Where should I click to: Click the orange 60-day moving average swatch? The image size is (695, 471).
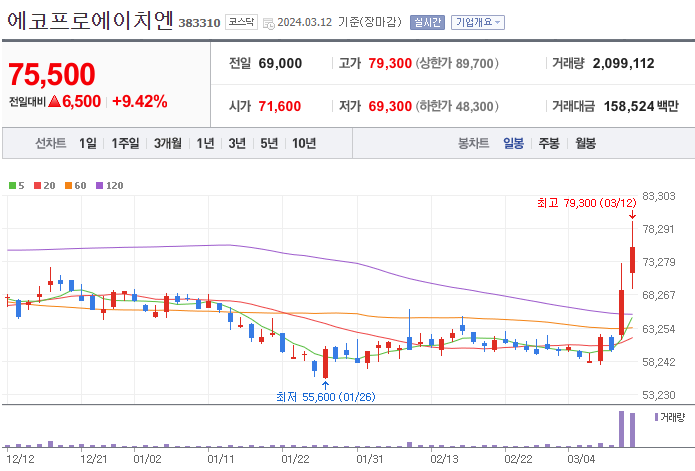pos(68,186)
